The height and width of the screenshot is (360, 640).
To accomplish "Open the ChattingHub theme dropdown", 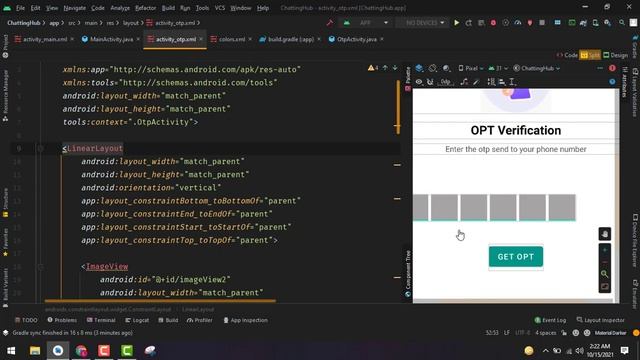I will pos(537,68).
